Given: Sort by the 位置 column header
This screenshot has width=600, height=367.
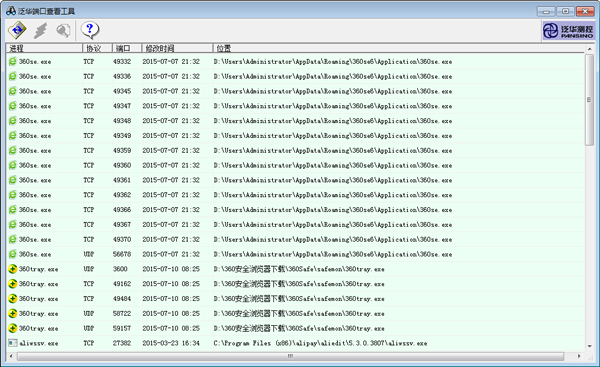Looking at the screenshot, I should coord(398,48).
